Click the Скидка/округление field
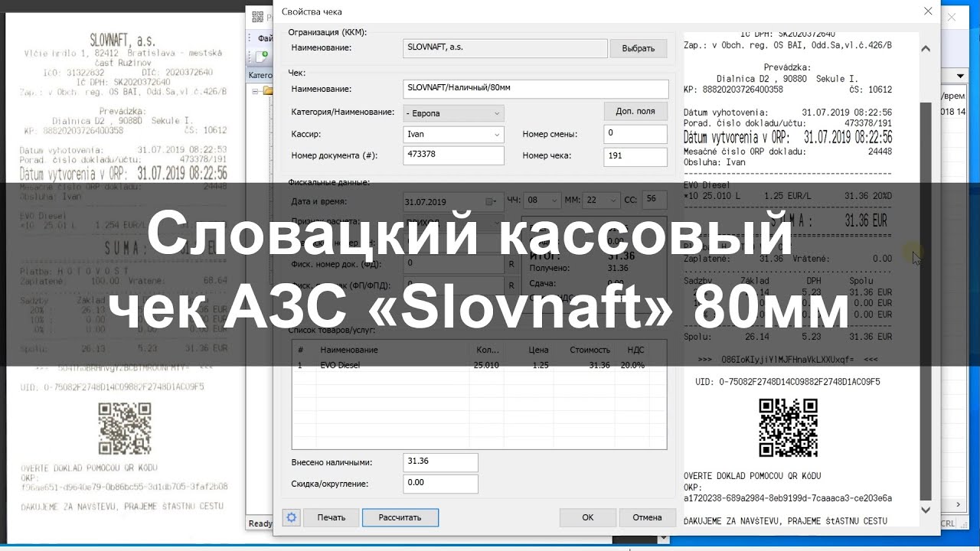Image resolution: width=980 pixels, height=551 pixels. [x=440, y=484]
